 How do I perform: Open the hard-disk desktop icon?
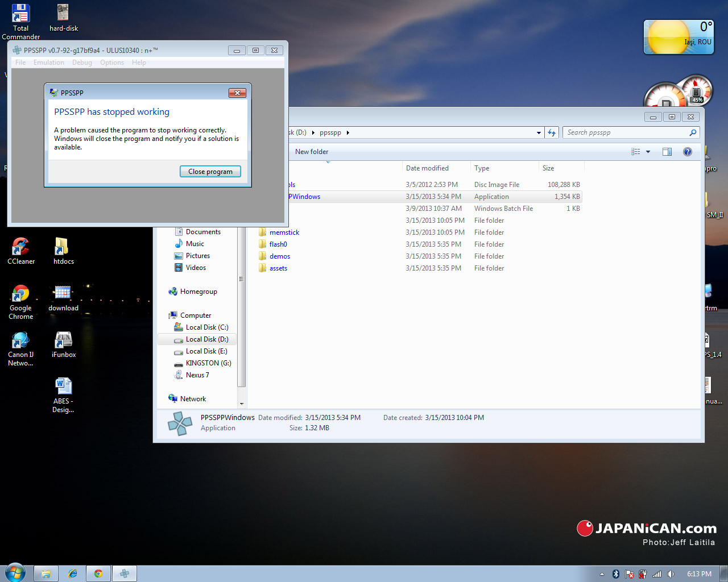click(63, 18)
